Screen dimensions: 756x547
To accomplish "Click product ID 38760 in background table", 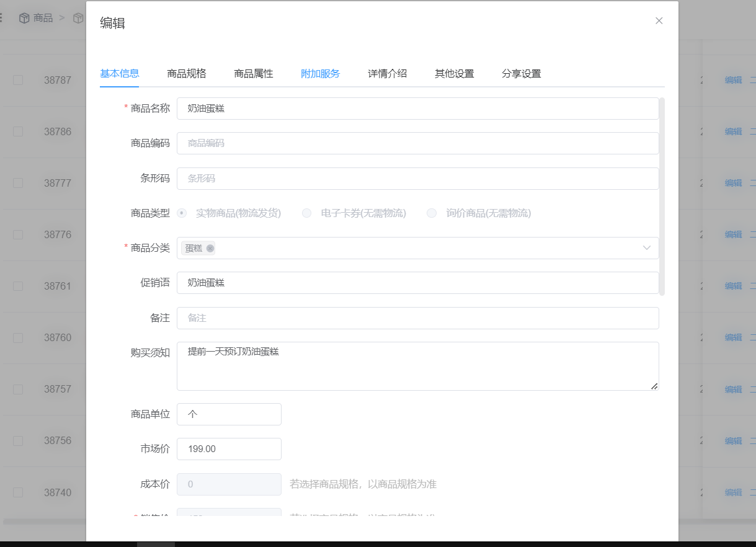I will [58, 337].
